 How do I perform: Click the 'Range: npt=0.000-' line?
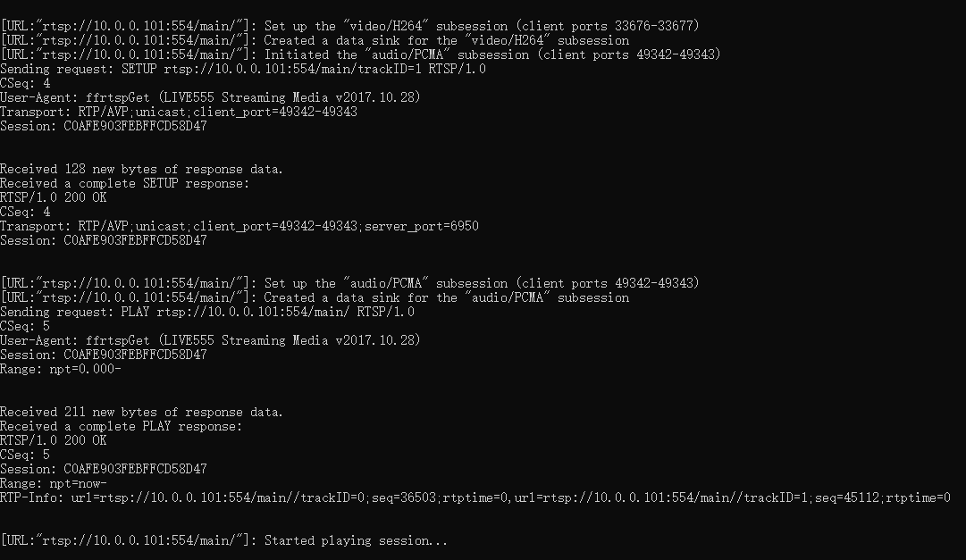point(61,369)
